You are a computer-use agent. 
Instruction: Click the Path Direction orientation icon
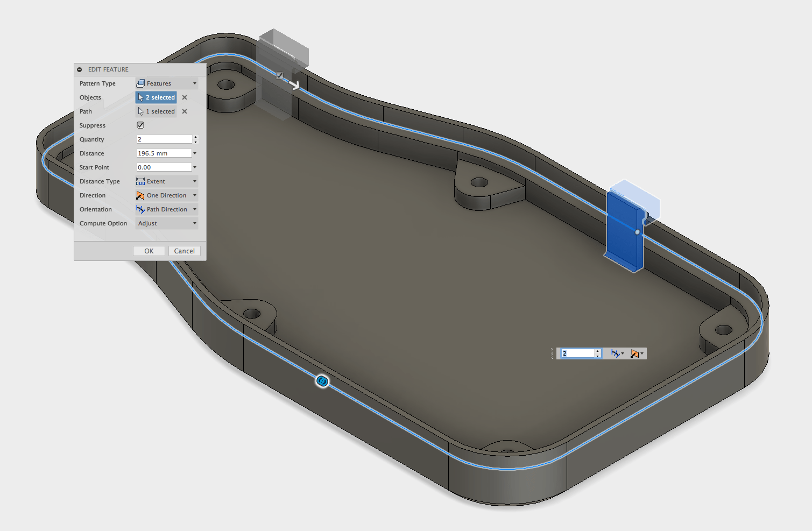tap(141, 209)
